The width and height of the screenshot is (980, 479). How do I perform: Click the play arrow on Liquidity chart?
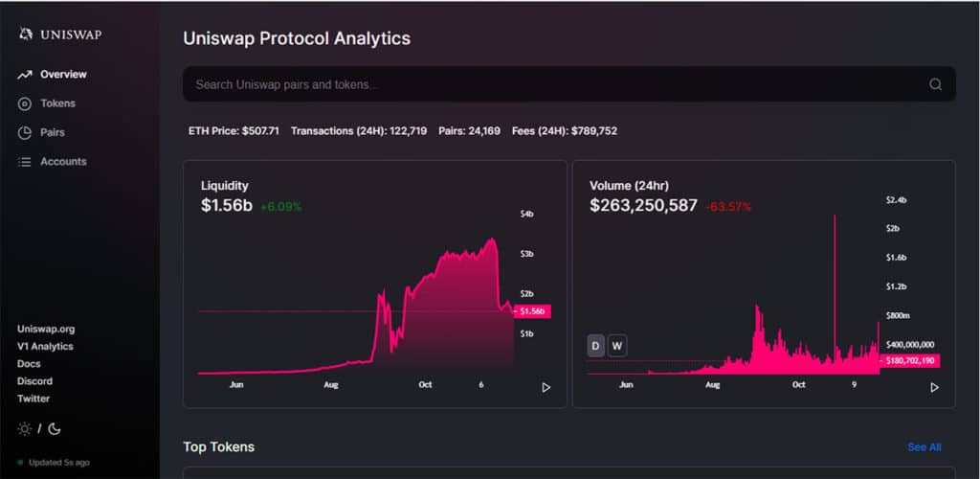tap(546, 388)
